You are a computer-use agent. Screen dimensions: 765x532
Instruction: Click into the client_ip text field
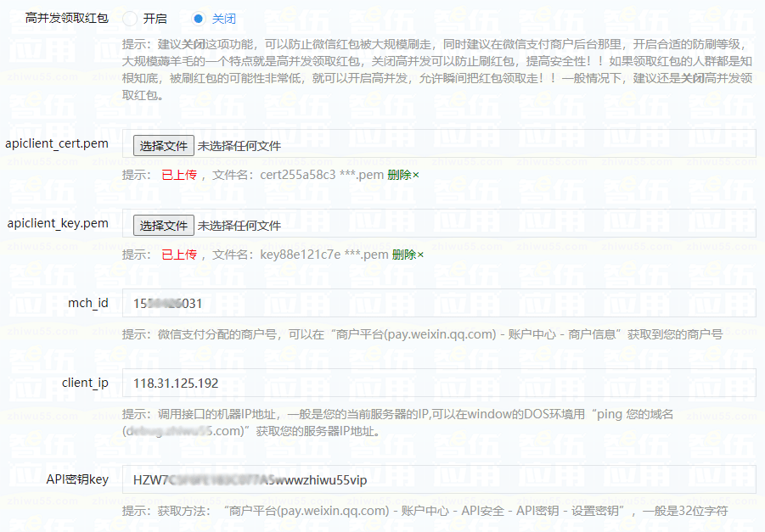click(439, 383)
